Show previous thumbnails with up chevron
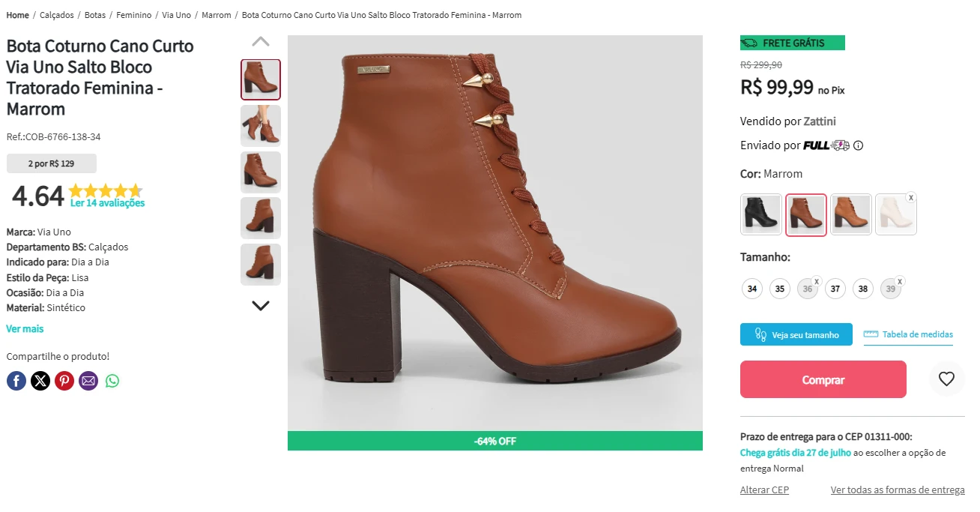This screenshot has width=980, height=512. click(261, 41)
